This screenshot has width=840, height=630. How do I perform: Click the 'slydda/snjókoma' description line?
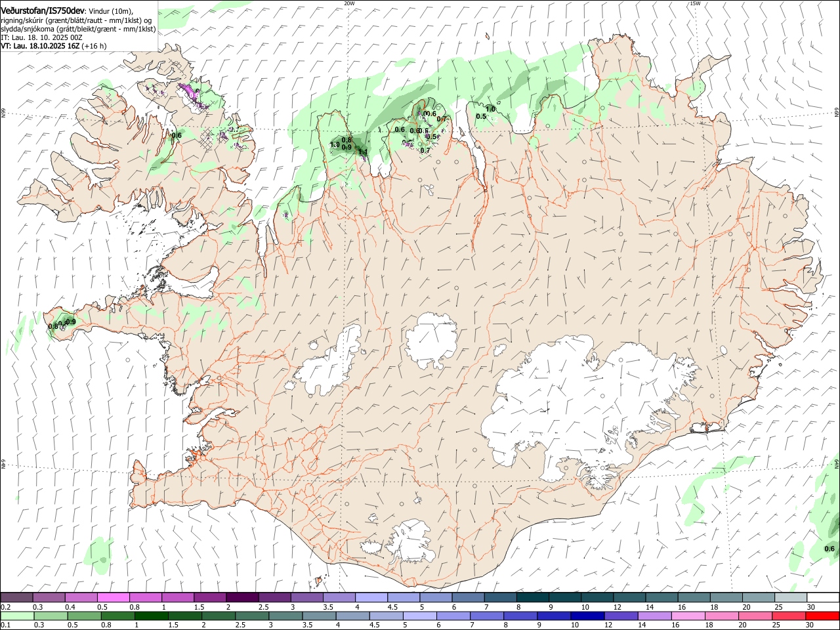[x=78, y=29]
